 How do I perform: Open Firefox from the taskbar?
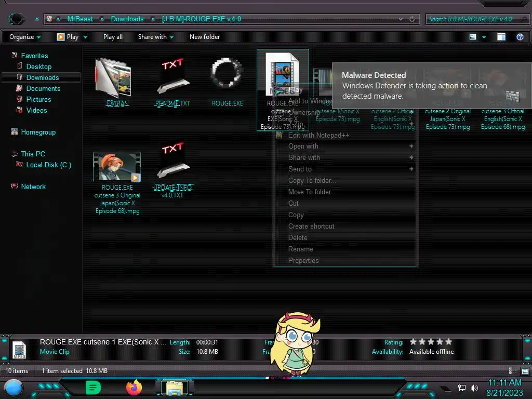coord(134,388)
